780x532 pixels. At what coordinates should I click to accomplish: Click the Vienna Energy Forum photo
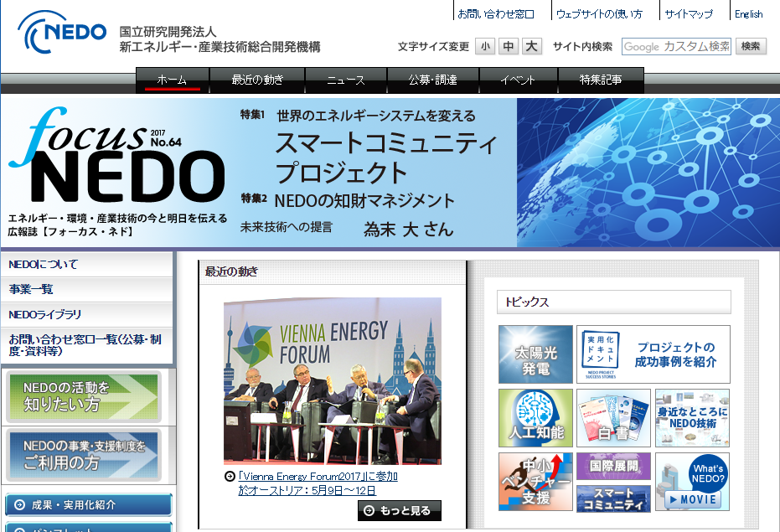coord(333,381)
